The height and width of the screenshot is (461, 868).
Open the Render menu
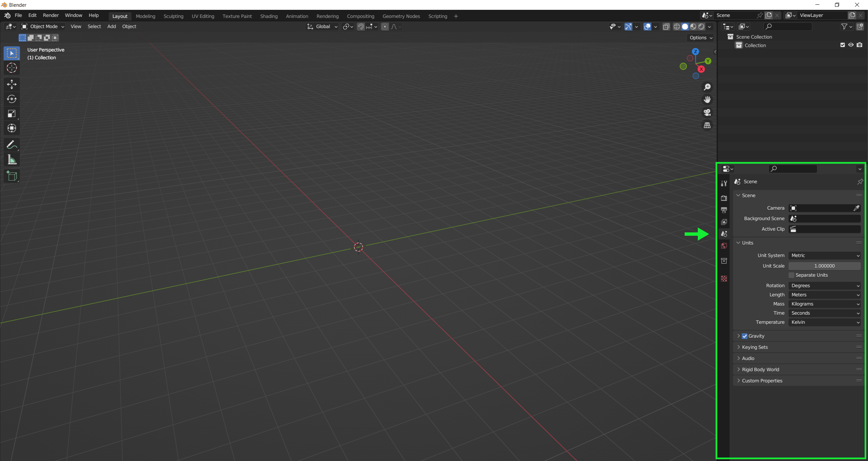[x=51, y=16]
